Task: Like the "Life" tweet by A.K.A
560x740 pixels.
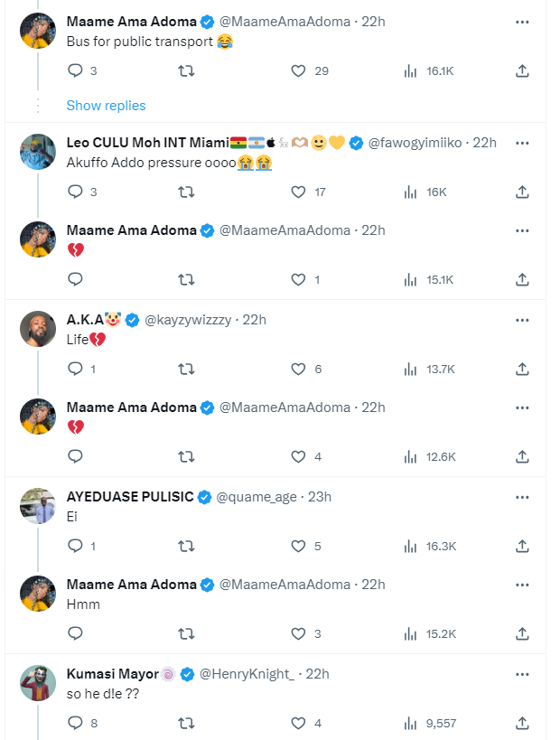Action: (299, 369)
